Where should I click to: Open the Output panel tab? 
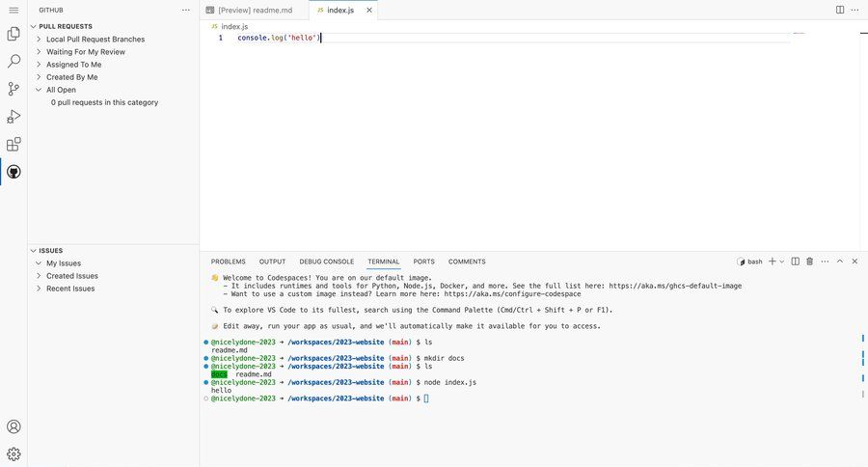[272, 261]
